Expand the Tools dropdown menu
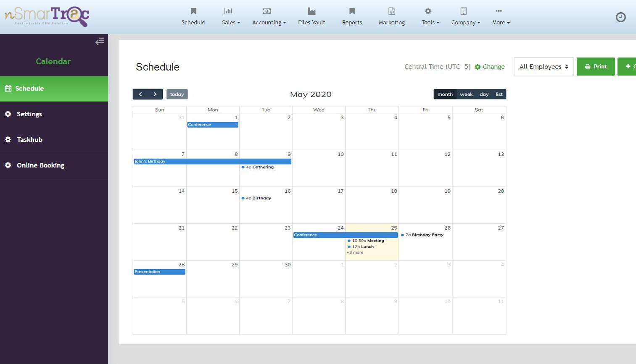 (x=430, y=22)
